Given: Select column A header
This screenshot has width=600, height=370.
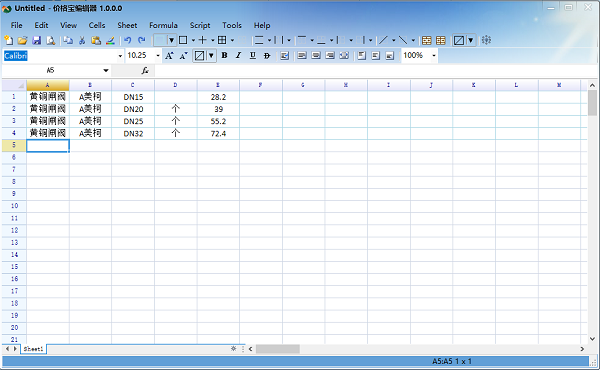Looking at the screenshot, I should click(48, 85).
